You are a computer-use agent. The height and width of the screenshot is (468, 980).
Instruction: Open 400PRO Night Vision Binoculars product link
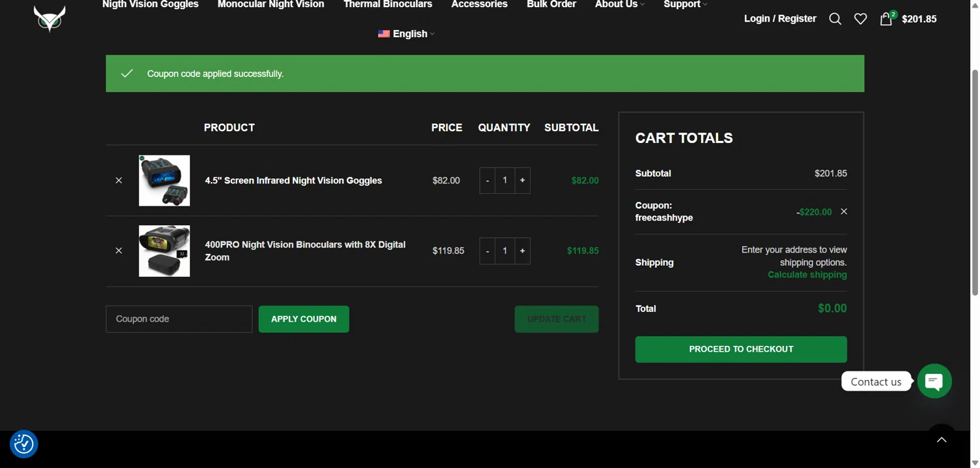point(305,251)
